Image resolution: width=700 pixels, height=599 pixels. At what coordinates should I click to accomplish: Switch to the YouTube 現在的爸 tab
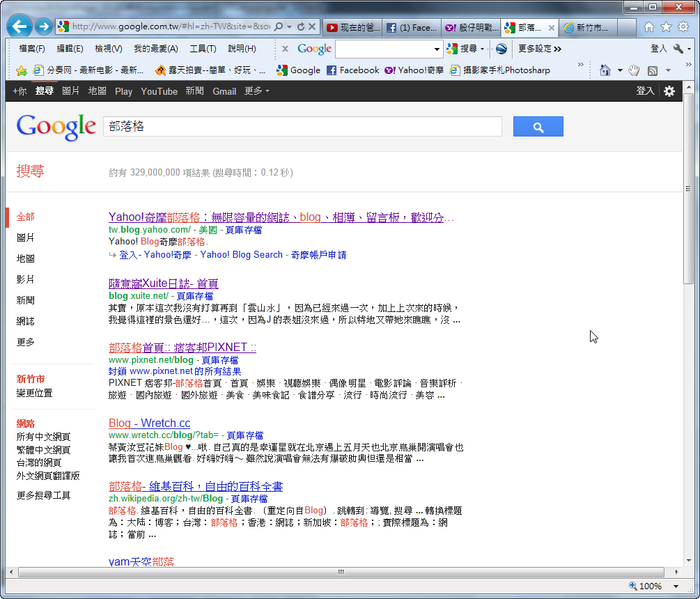(x=352, y=28)
